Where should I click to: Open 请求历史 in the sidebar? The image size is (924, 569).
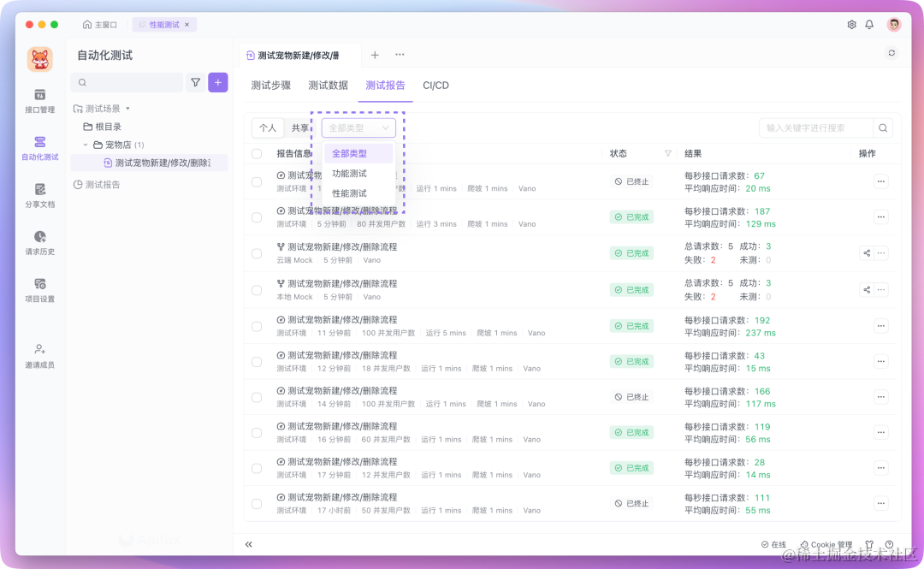tap(39, 242)
